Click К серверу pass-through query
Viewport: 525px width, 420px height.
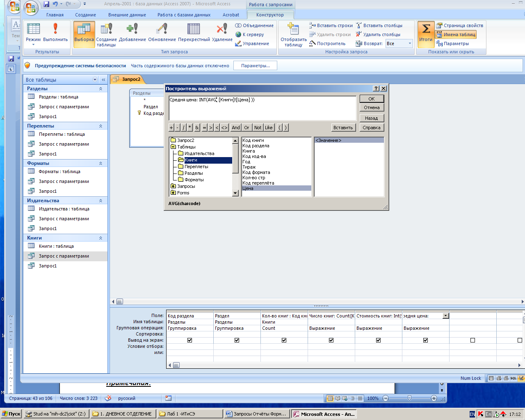250,34
